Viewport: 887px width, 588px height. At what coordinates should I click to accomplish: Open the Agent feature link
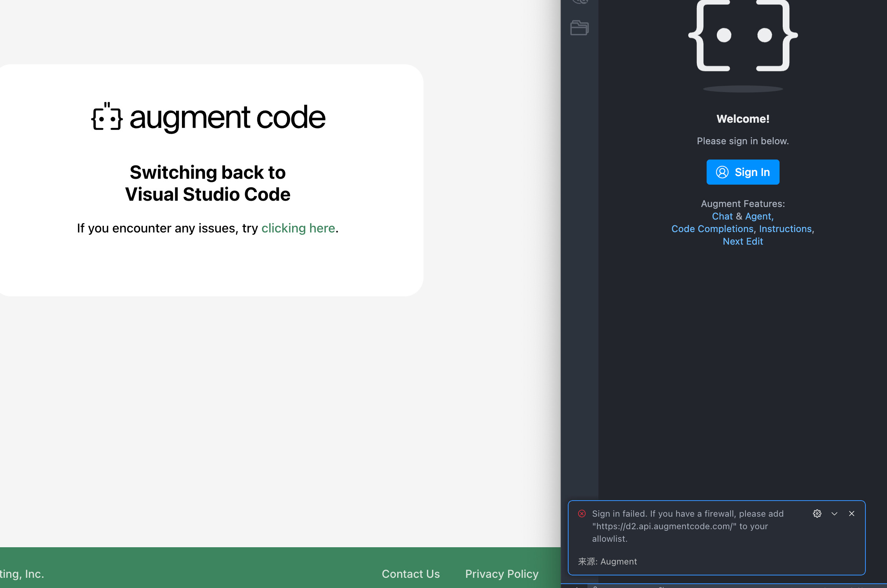[759, 216]
